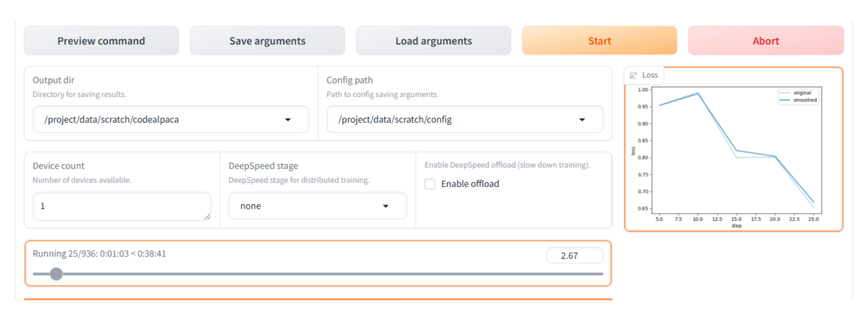Screen dimensions: 868x314
Task: Start the training run
Action: click(599, 41)
